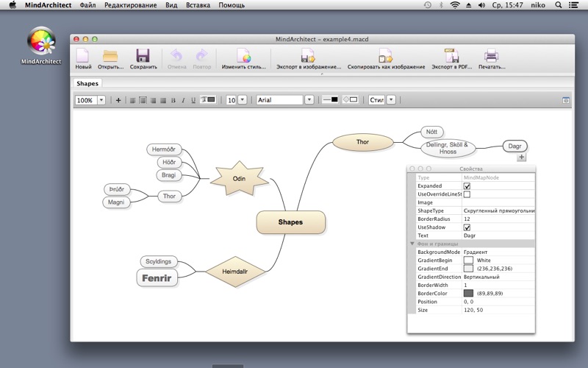Open the MindArchitect application menu
Image resolution: width=588 pixels, height=368 pixels.
48,5
